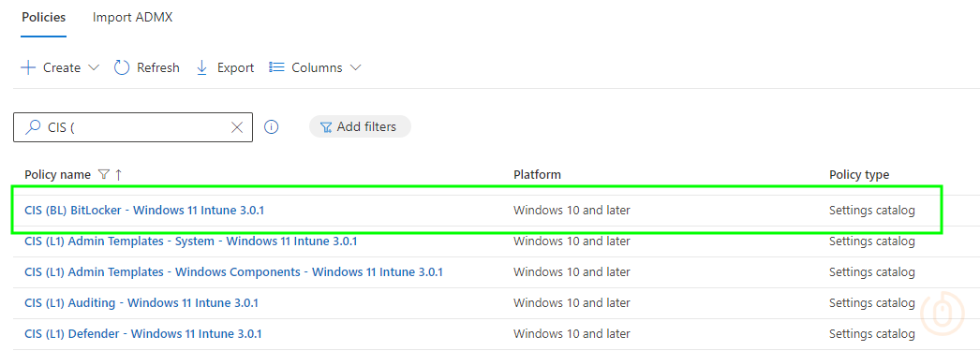Expand the Columns dropdown chevron
The width and height of the screenshot is (980, 351).
tap(356, 67)
